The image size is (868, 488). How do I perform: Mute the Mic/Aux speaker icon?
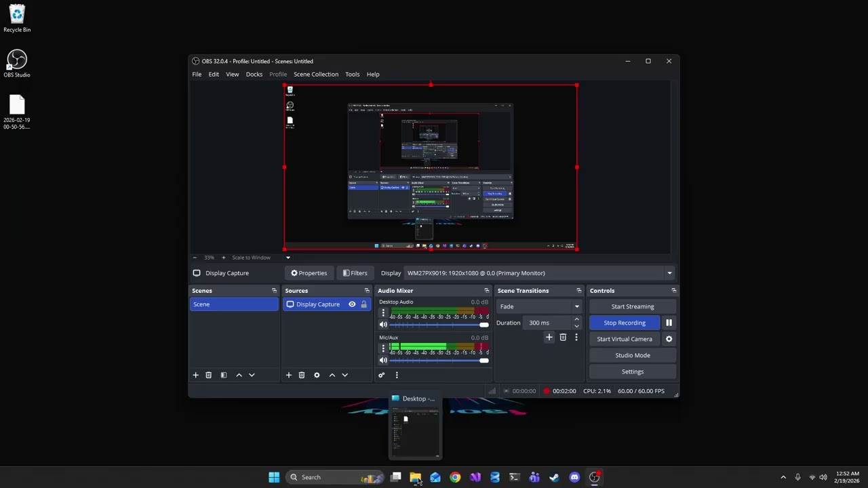383,360
